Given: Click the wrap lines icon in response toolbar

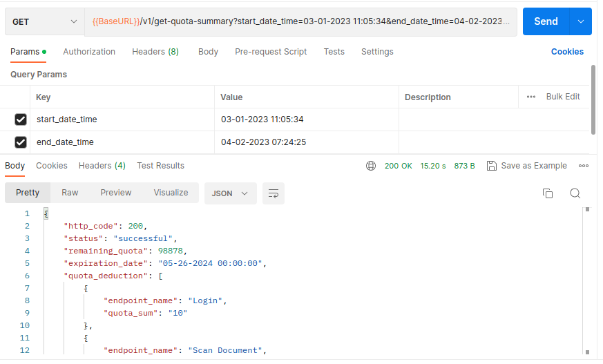Looking at the screenshot, I should point(274,193).
